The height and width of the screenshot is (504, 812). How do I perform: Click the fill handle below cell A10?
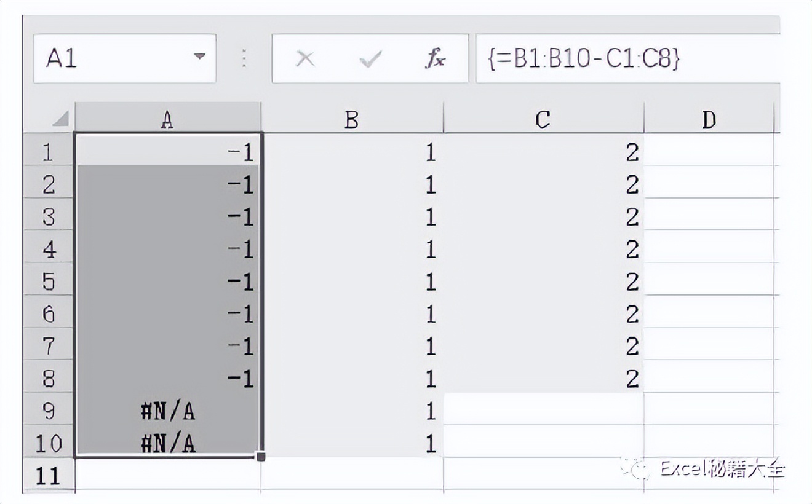[261, 456]
